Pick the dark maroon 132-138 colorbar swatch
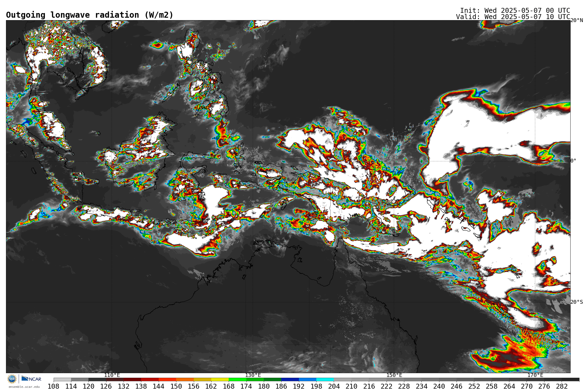This screenshot has width=588, height=390. (132, 380)
